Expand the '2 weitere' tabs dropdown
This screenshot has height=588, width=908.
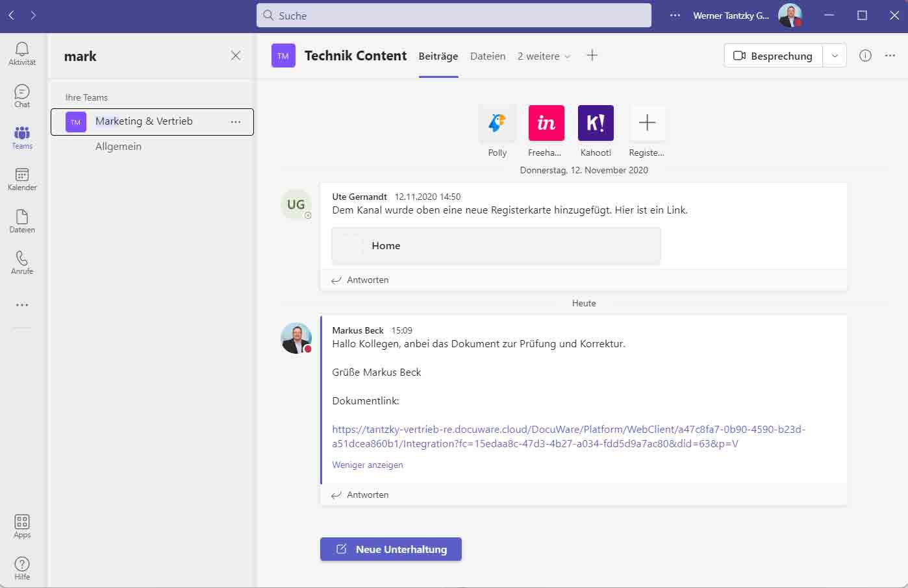pyautogui.click(x=544, y=56)
